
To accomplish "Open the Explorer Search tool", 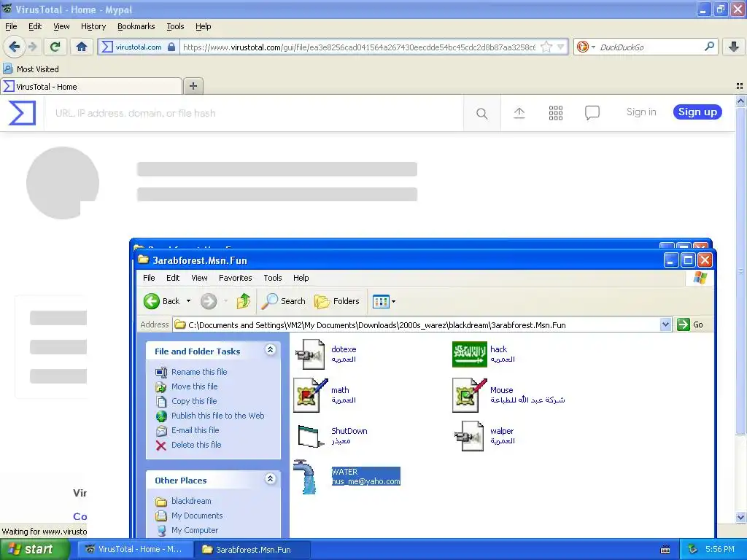I will tap(284, 301).
